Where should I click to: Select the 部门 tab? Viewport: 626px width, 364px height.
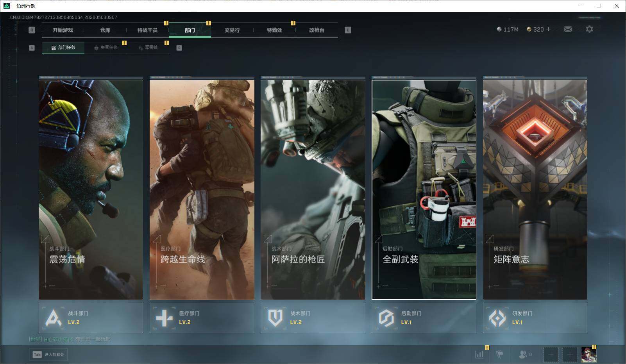click(190, 30)
